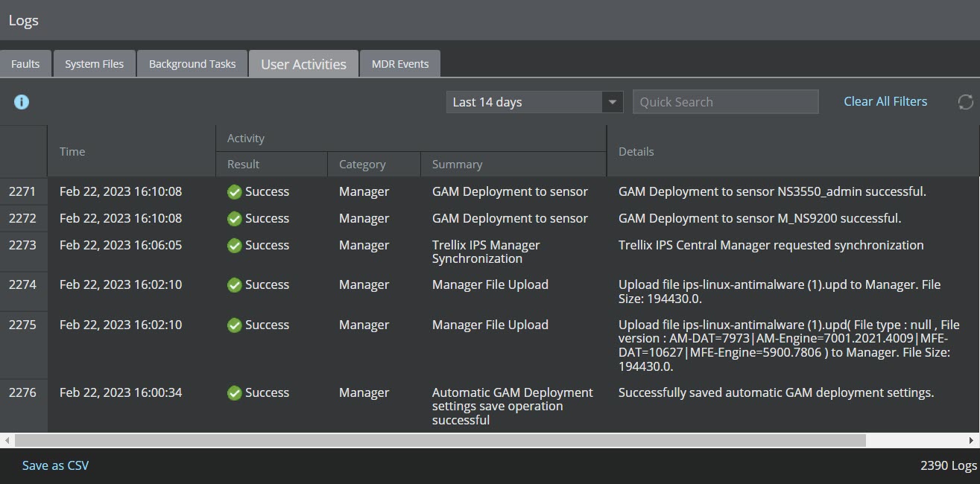
Task: Click the Clear All Filters link
Action: tap(885, 101)
